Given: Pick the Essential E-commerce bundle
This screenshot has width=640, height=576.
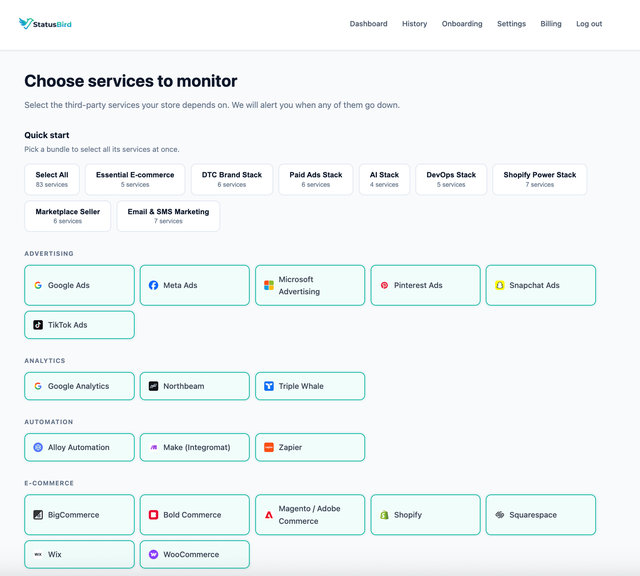Looking at the screenshot, I should coord(135,179).
